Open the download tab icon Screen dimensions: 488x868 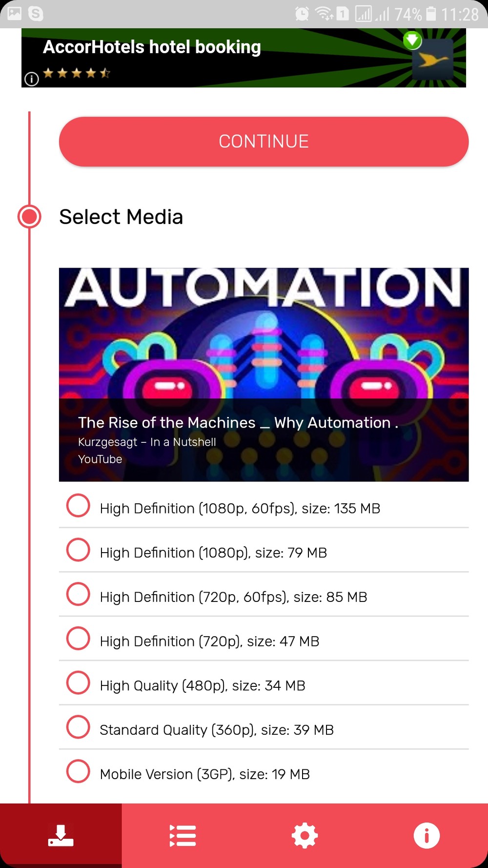[61, 835]
